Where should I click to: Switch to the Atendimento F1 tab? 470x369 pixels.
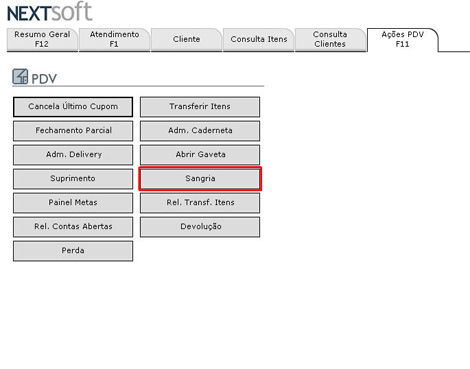(x=114, y=39)
